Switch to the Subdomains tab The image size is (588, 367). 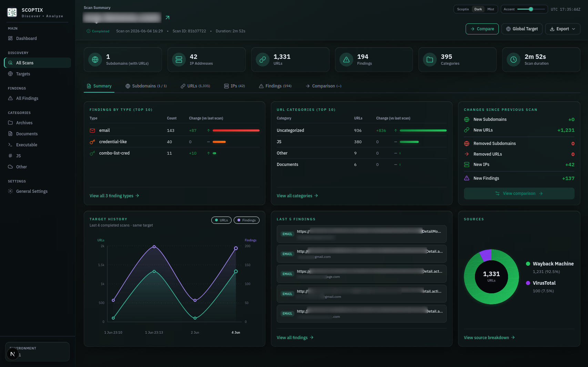point(146,86)
